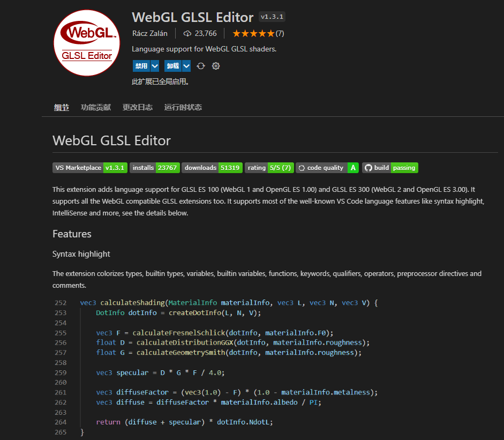
Task: Select the 细节 details tab
Action: point(62,107)
